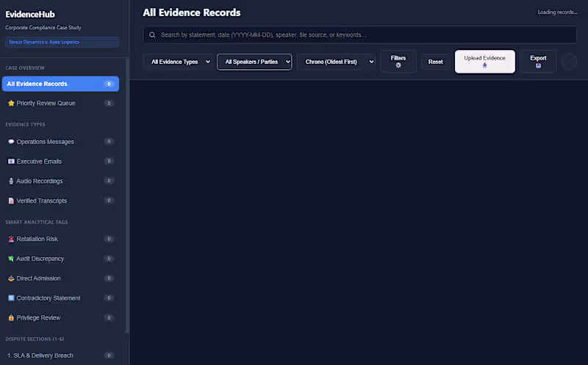
Task: Click the round button right of Export
Action: coord(569,62)
